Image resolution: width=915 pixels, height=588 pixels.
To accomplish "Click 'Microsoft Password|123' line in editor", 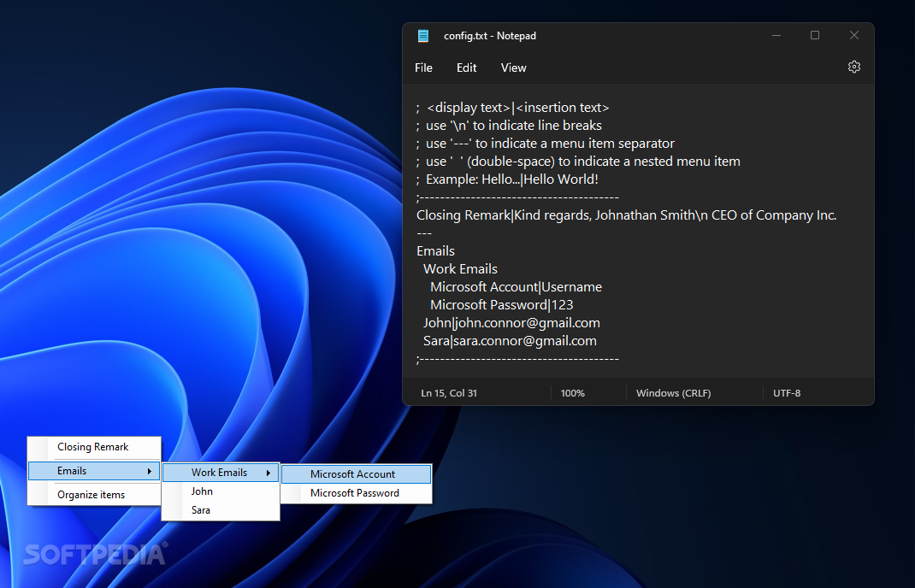I will (502, 305).
